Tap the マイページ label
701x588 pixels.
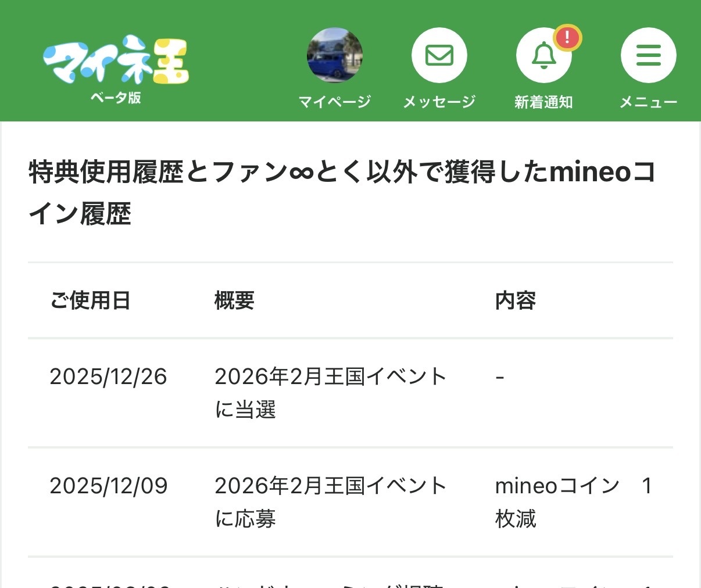334,102
